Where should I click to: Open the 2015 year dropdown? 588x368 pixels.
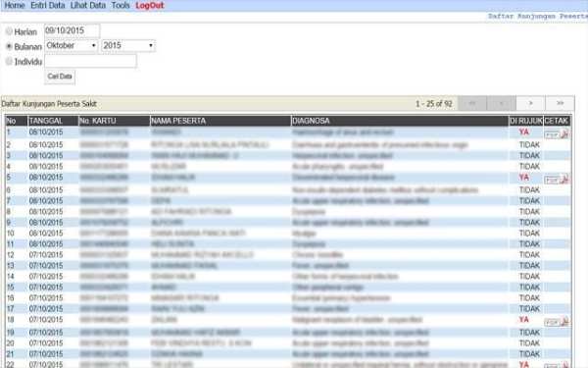click(x=128, y=45)
